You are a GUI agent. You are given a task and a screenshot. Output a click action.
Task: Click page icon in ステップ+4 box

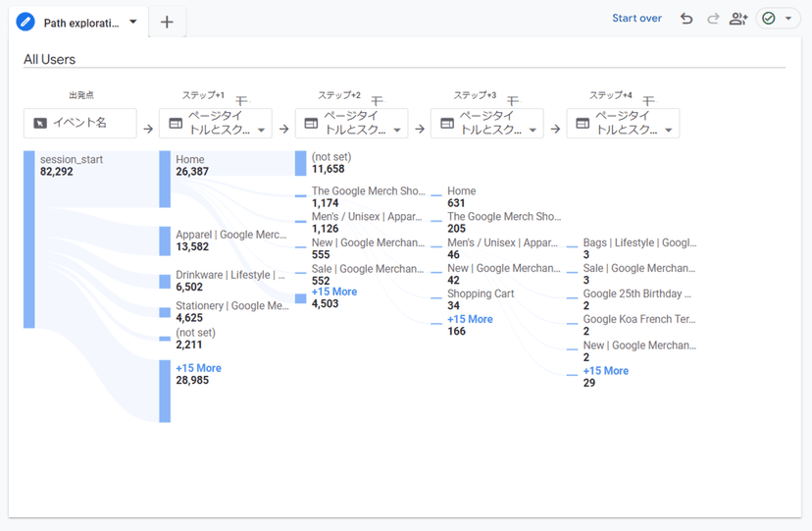click(x=583, y=124)
